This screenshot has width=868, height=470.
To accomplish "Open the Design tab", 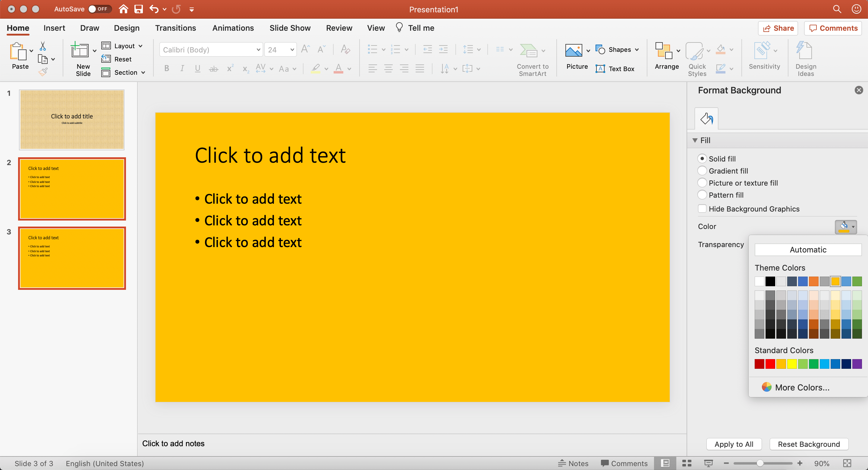I will 126,28.
